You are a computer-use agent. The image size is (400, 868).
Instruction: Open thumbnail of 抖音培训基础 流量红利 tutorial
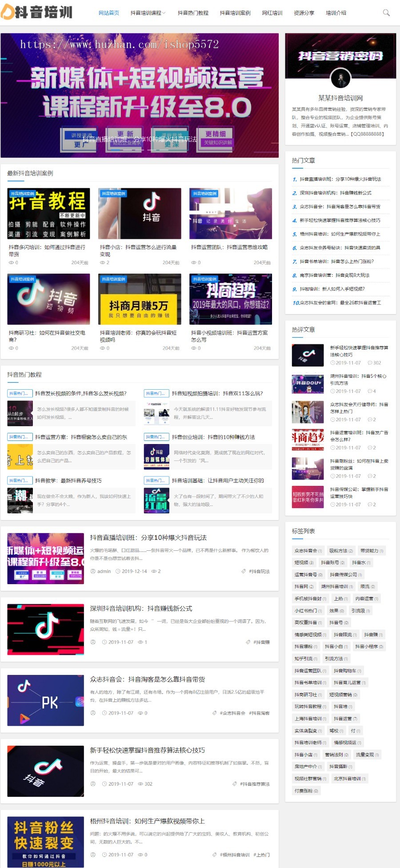(x=156, y=501)
